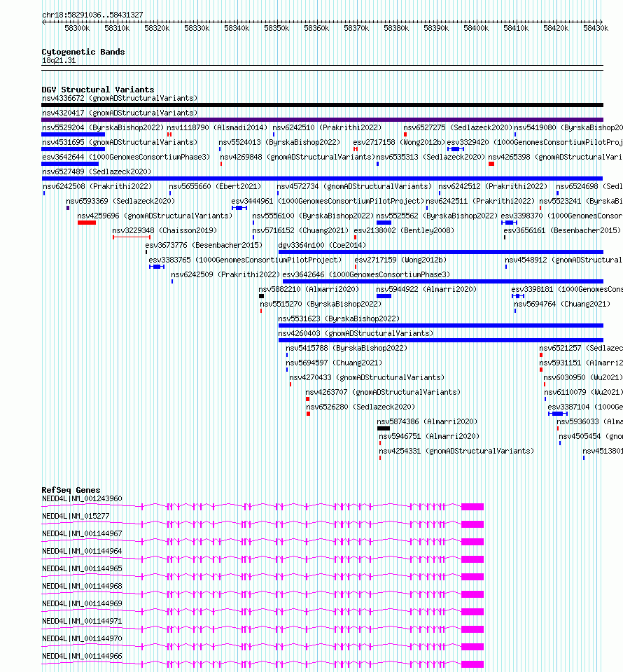Open nsv5531623 (ByrskaBishop2022) label
The image size is (623, 672).
tap(339, 319)
